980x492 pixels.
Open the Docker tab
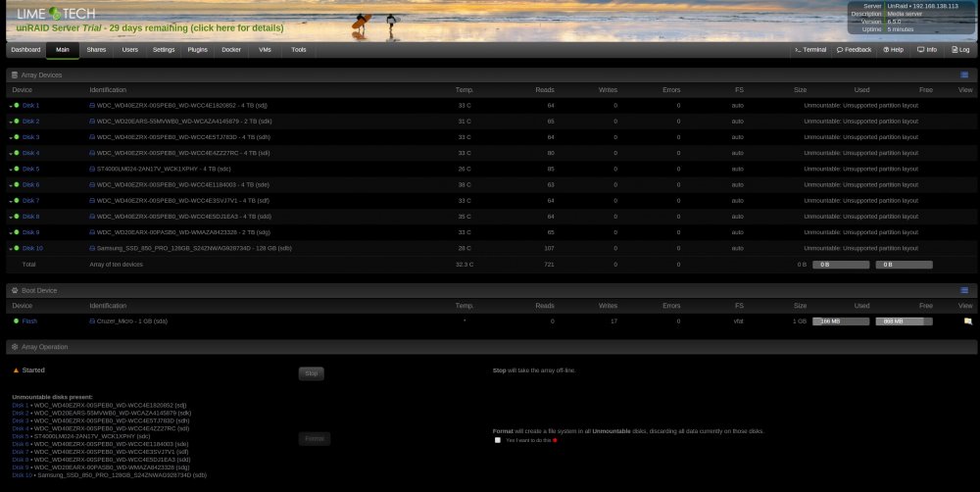pos(231,50)
